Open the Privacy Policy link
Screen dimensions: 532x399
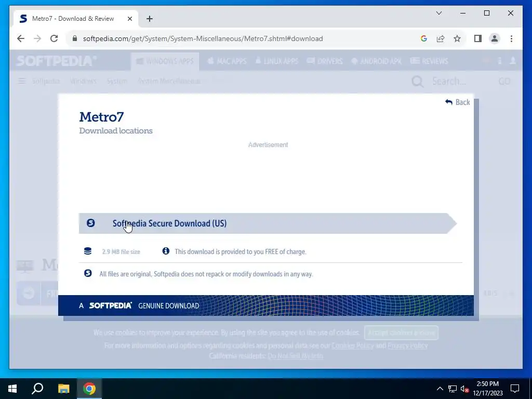pyautogui.click(x=407, y=345)
